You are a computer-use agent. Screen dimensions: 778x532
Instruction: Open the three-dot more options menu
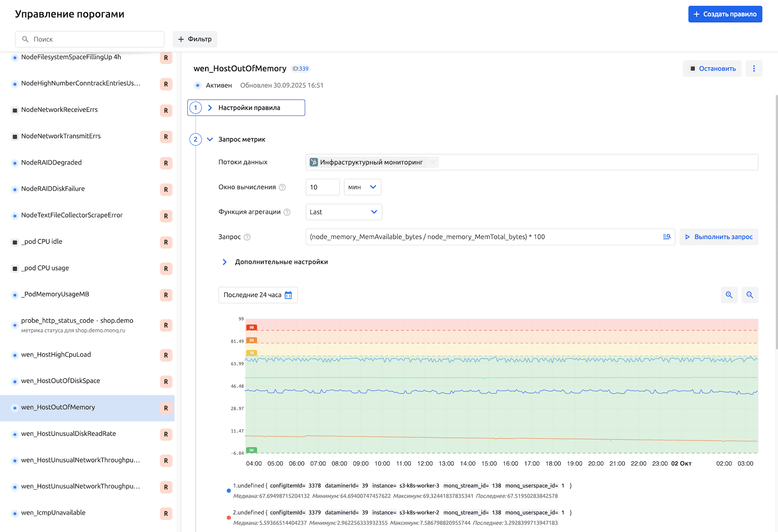pos(753,69)
